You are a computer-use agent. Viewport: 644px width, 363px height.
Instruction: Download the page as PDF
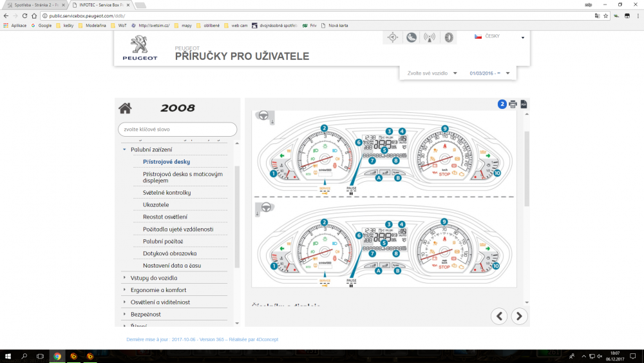tap(524, 104)
